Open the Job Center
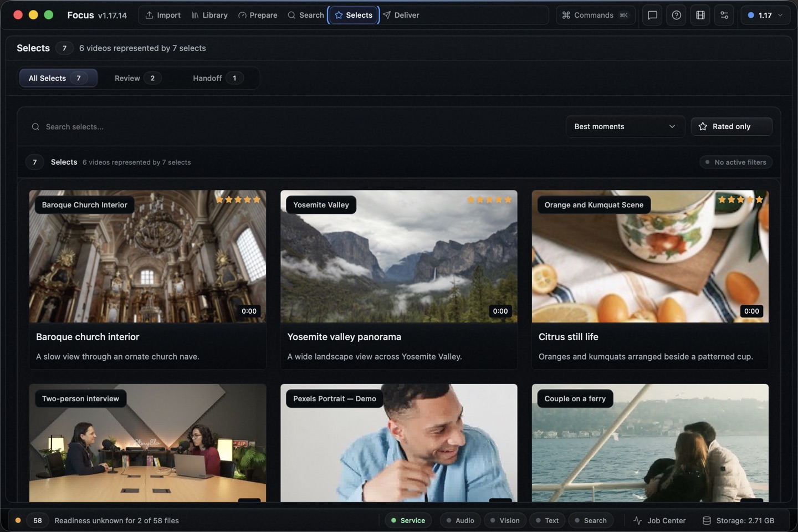 pos(659,520)
